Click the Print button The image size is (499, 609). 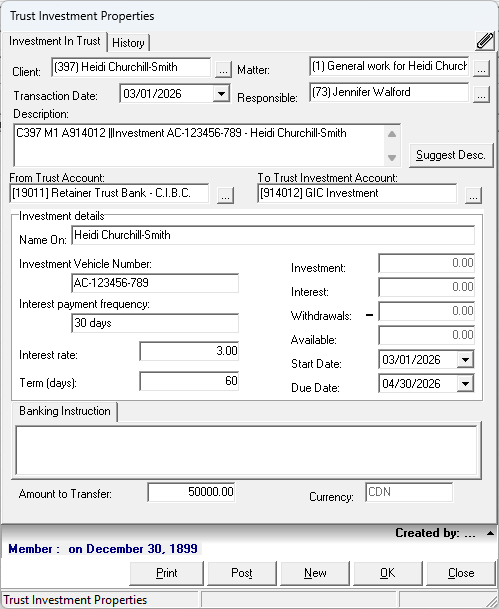[167, 573]
